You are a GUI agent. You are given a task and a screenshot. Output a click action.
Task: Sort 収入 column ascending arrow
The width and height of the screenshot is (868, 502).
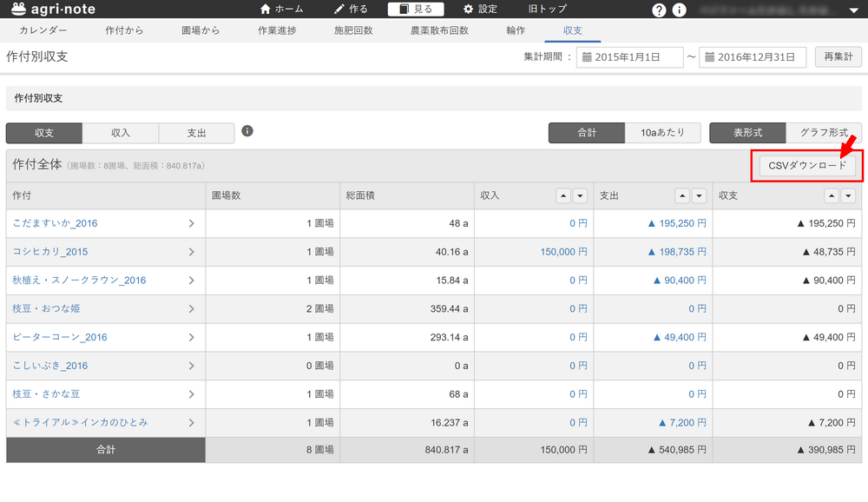[563, 195]
